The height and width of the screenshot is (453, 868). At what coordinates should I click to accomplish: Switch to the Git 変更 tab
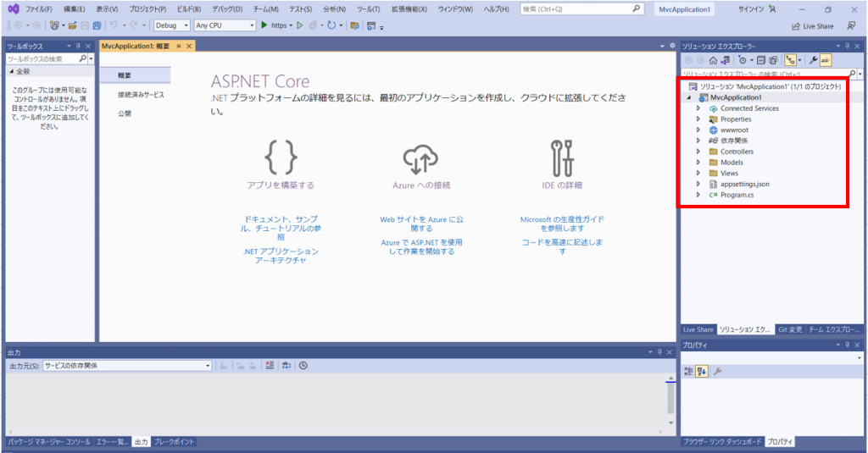point(790,329)
